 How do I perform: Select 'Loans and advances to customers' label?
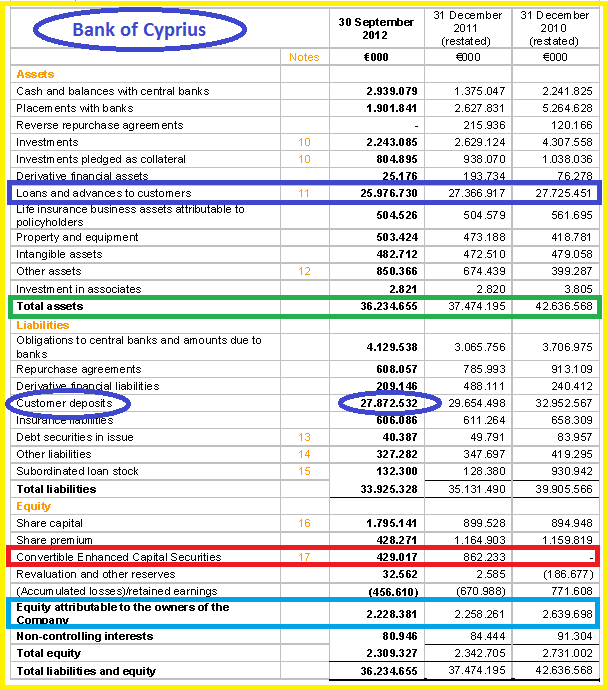pos(103,193)
